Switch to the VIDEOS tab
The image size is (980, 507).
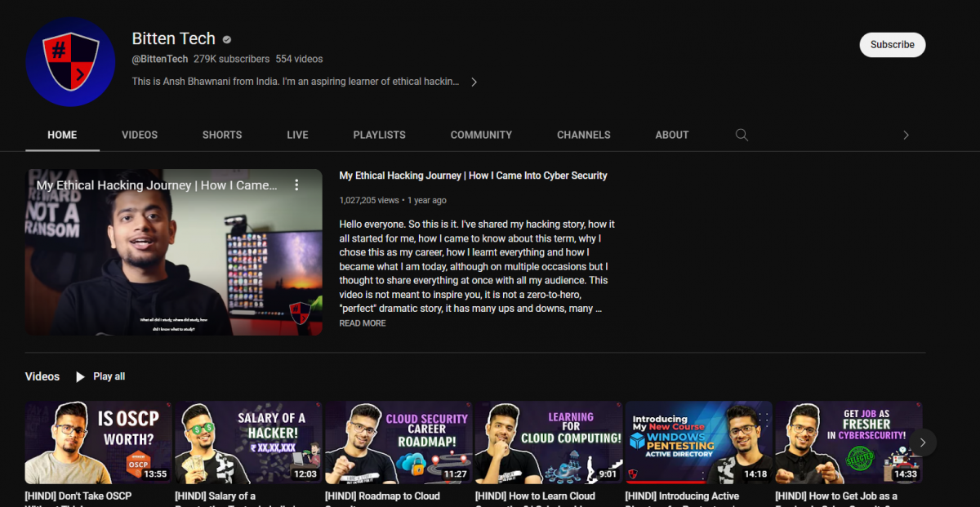tap(140, 135)
